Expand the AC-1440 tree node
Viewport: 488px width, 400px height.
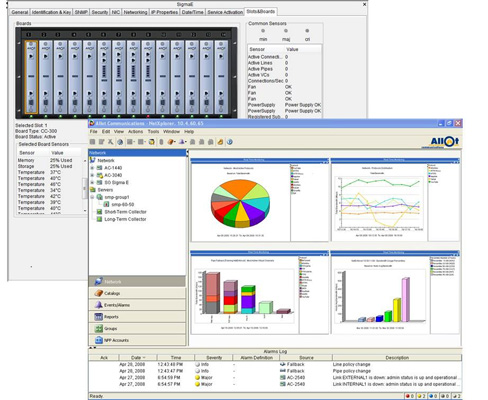click(92, 168)
